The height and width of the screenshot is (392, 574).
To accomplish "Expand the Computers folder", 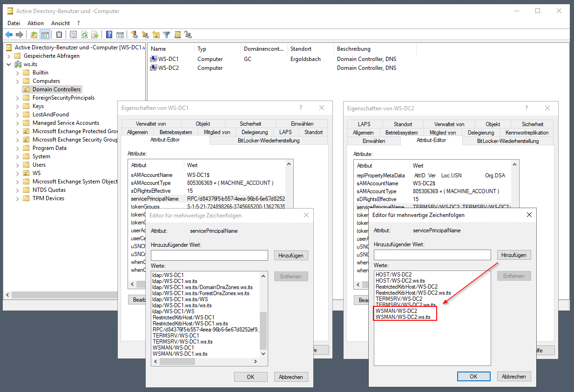I will [x=18, y=81].
